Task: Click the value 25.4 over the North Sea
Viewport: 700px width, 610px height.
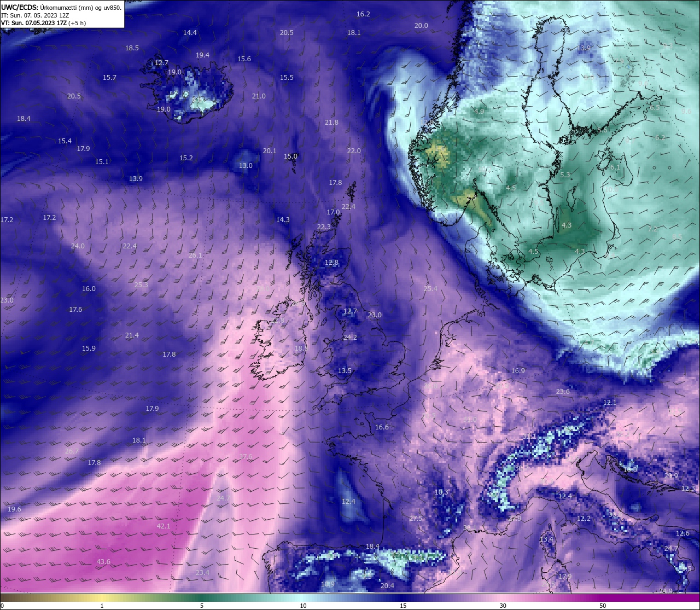Action: 430,289
